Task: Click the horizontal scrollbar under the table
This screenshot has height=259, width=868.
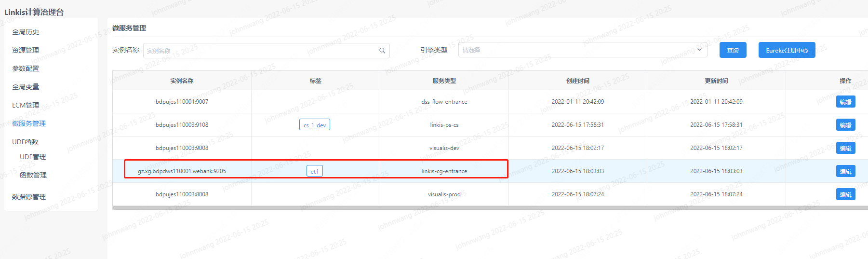Action: [490, 208]
